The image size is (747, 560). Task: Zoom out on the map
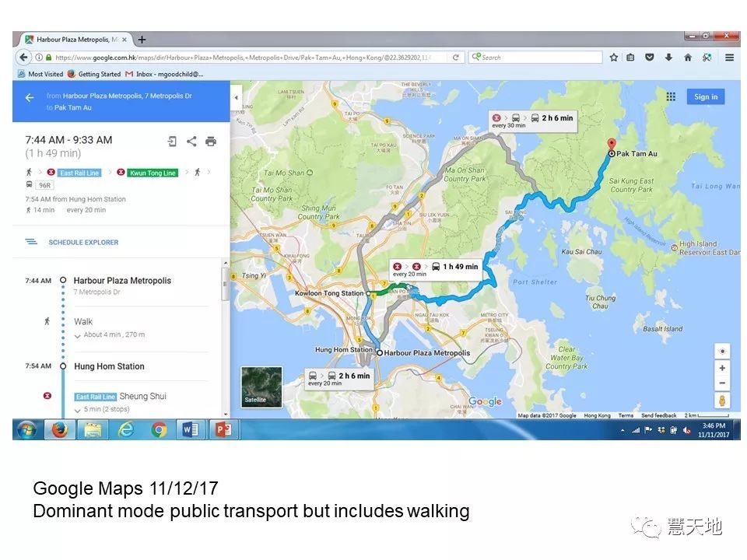[722, 383]
